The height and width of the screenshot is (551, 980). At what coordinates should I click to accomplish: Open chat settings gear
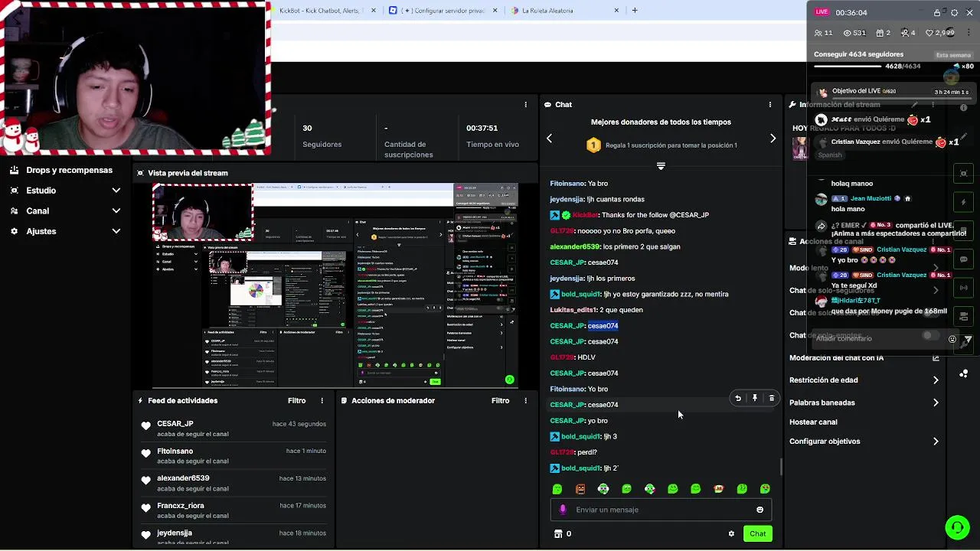tap(731, 534)
